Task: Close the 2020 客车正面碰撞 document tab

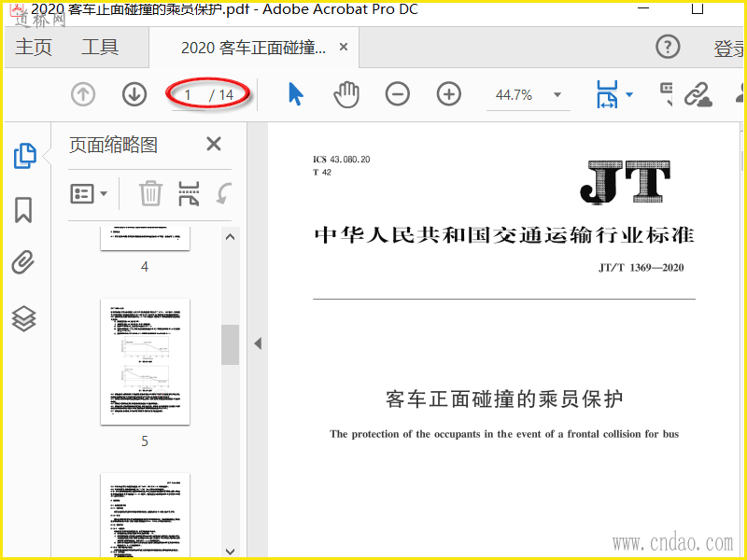Action: (344, 48)
